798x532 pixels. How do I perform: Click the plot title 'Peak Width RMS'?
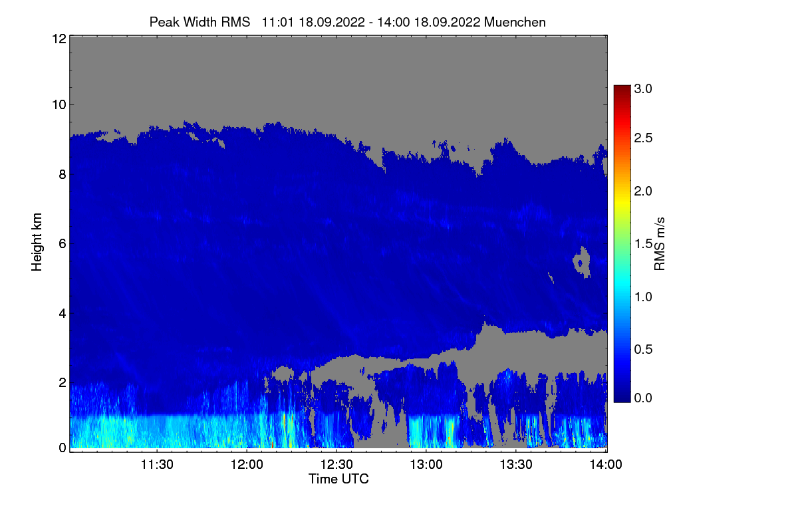coord(199,22)
